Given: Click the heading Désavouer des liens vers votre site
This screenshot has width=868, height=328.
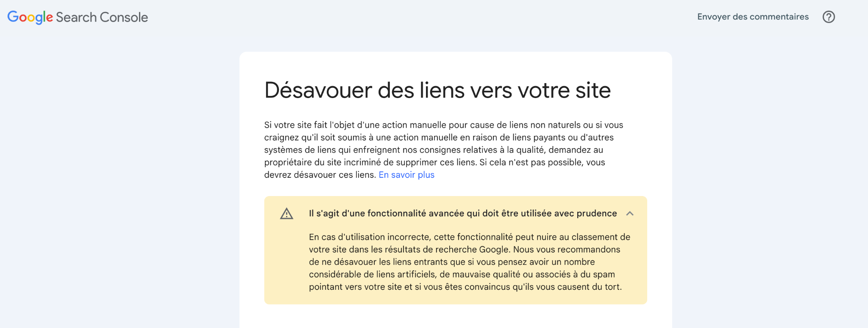Looking at the screenshot, I should [x=437, y=90].
